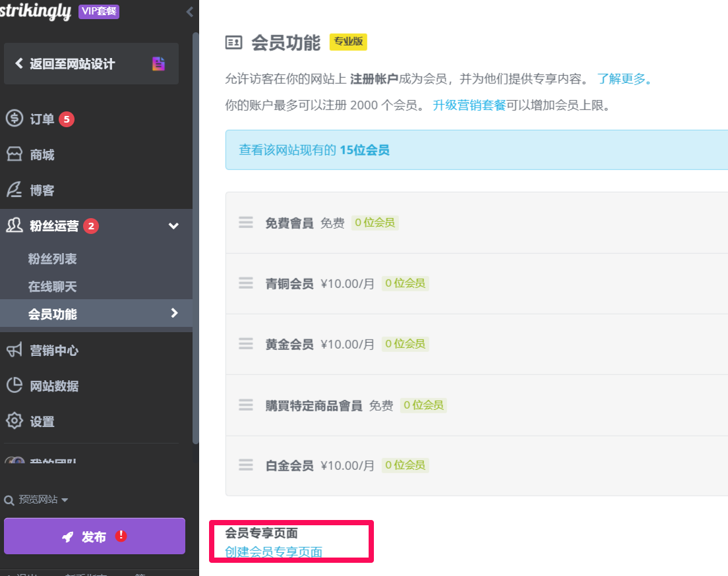This screenshot has height=576, width=728.
Task: Click the yellow 专业版 badge
Action: (x=348, y=42)
